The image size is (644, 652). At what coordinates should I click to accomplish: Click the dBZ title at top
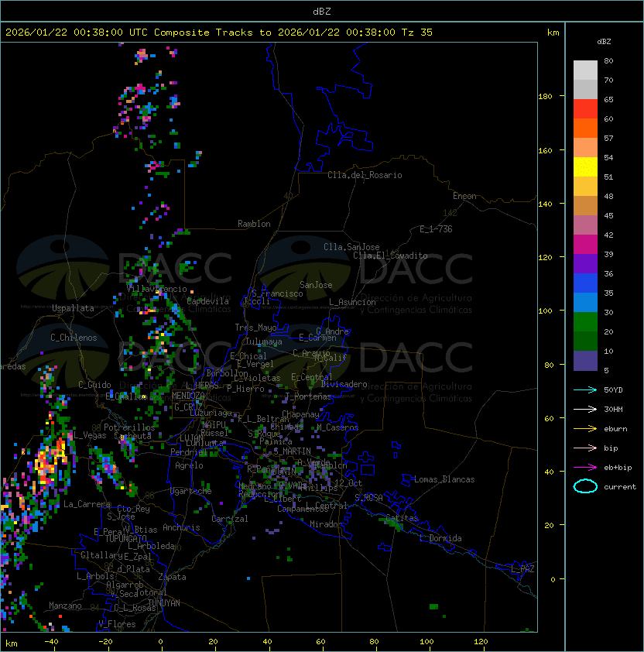pyautogui.click(x=322, y=11)
